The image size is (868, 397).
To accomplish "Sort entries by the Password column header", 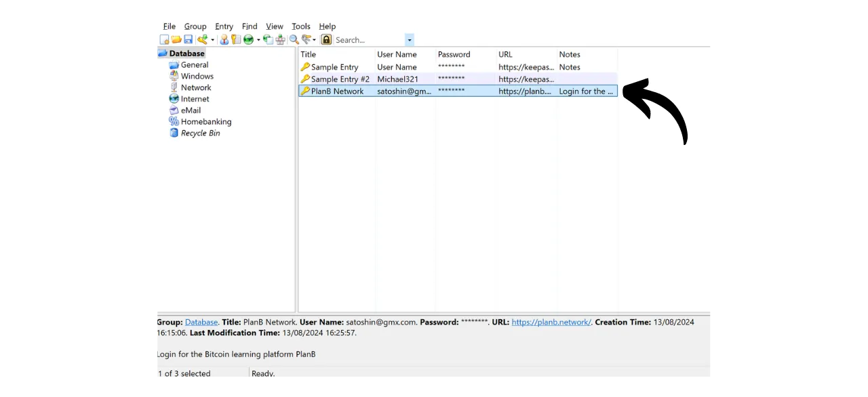I will [x=454, y=54].
